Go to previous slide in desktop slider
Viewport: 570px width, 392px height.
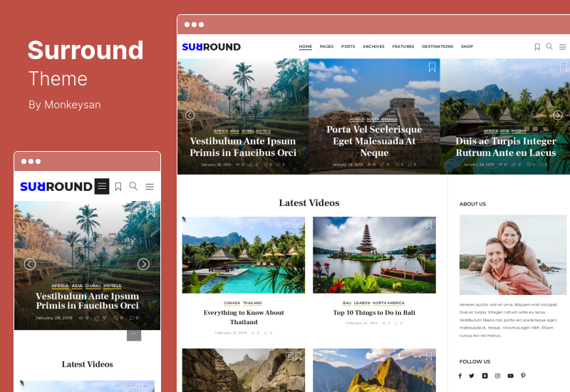coord(190,115)
